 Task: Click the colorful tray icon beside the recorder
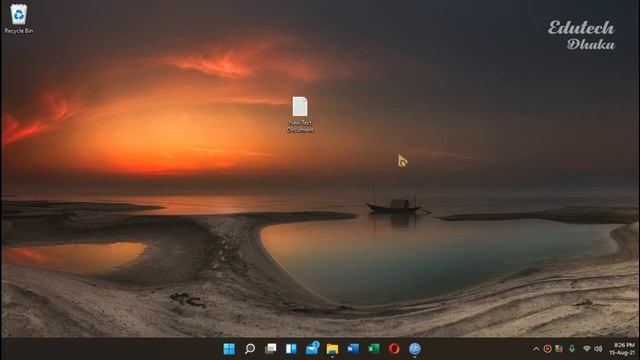(559, 349)
